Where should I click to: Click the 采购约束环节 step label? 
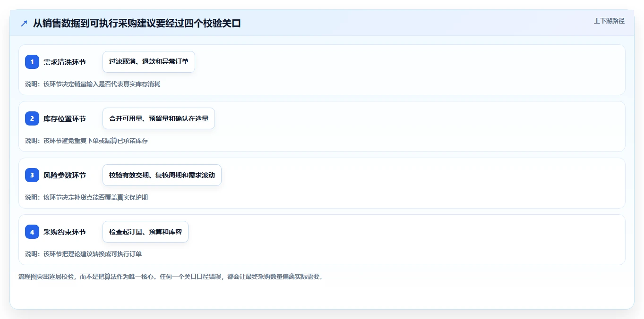65,232
